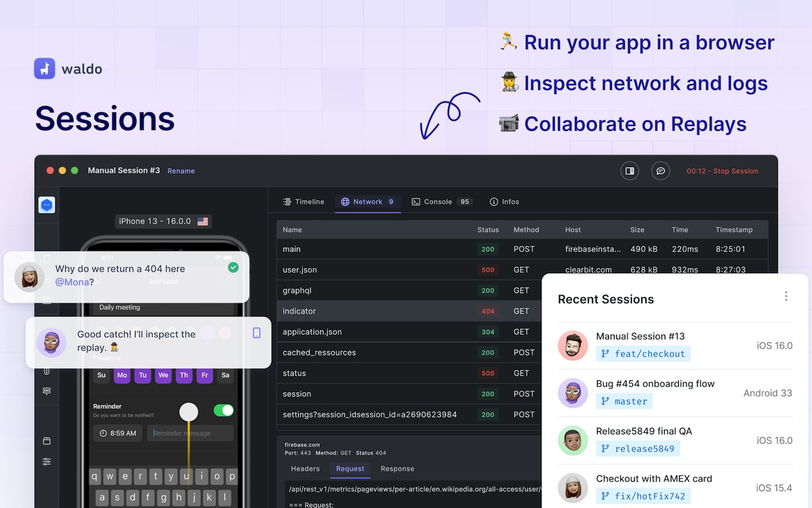Click the US flag beside iPhone 13

pyautogui.click(x=202, y=222)
